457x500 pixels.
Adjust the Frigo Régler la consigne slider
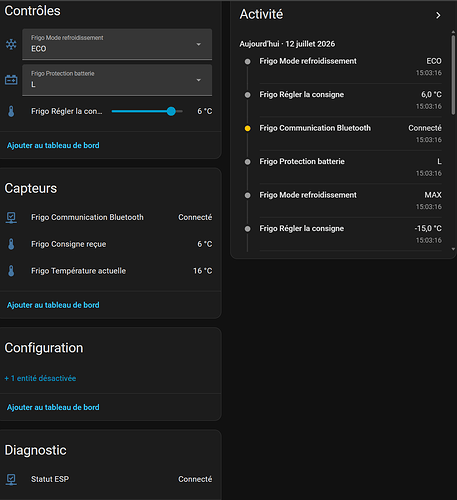point(147,111)
